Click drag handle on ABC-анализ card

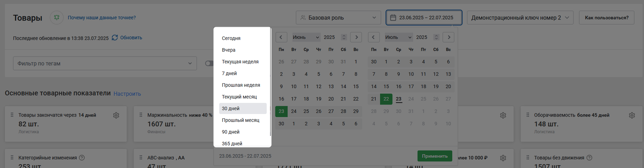pos(141,157)
